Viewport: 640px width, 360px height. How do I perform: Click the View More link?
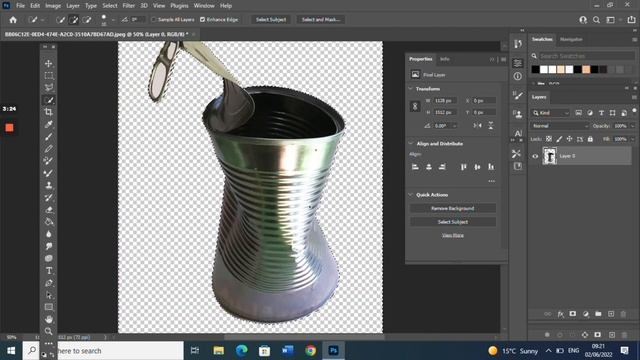453,235
